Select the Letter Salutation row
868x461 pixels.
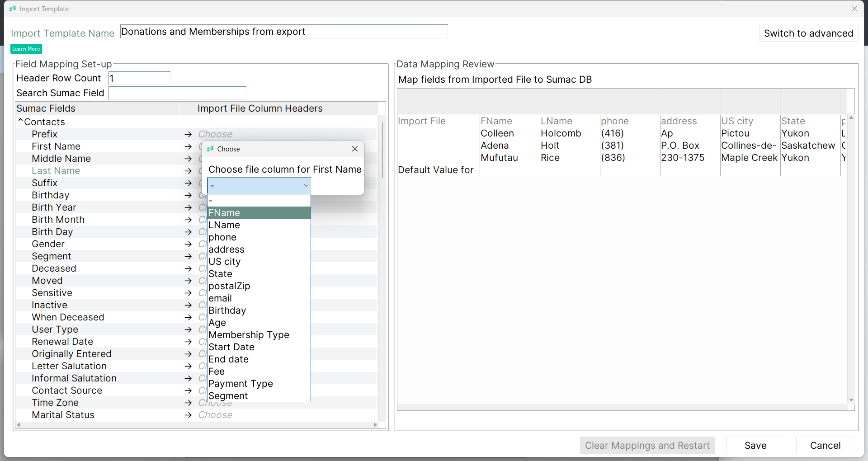tap(69, 366)
